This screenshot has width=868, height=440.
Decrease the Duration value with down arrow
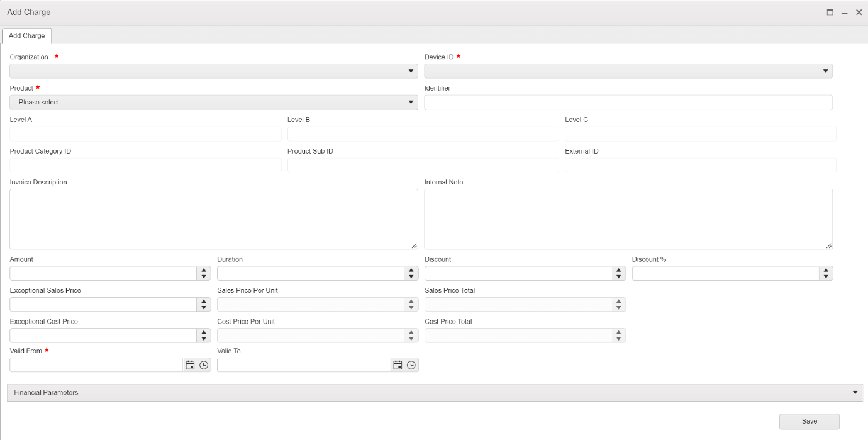coord(411,276)
